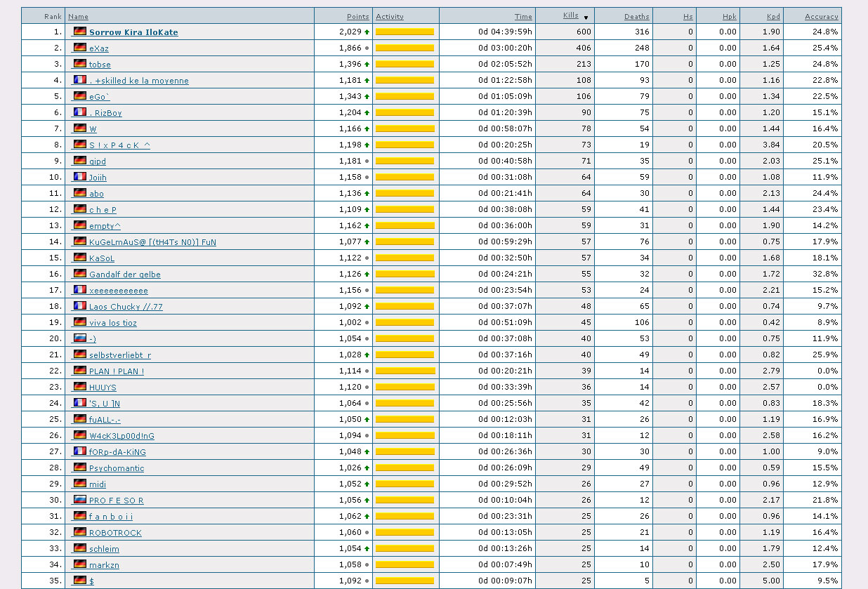Click the gray dot by eXaz's points
868x589 pixels.
(x=367, y=48)
